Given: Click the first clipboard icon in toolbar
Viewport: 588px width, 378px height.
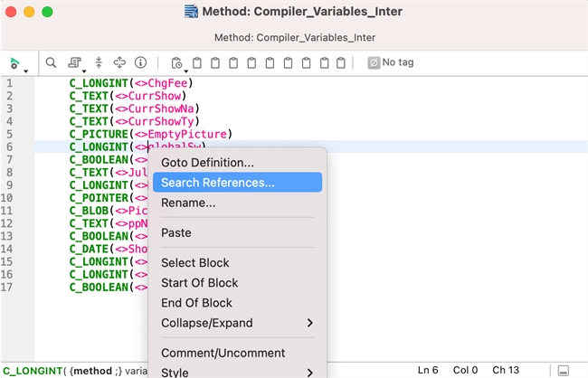Looking at the screenshot, I should click(195, 63).
